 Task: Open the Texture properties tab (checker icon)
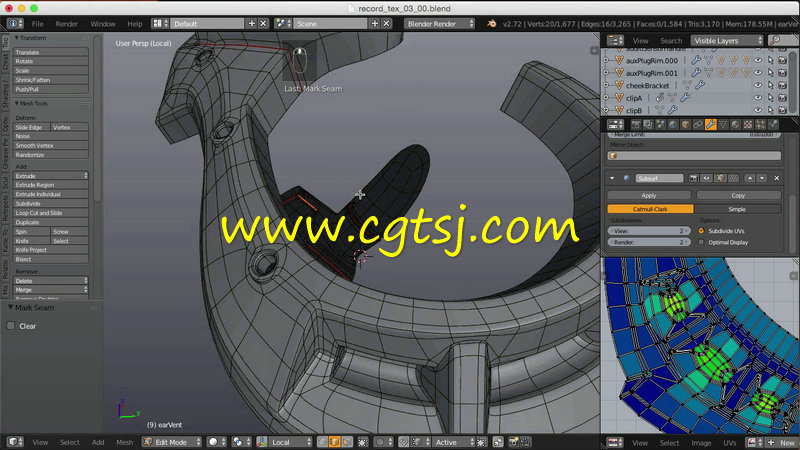click(x=747, y=124)
